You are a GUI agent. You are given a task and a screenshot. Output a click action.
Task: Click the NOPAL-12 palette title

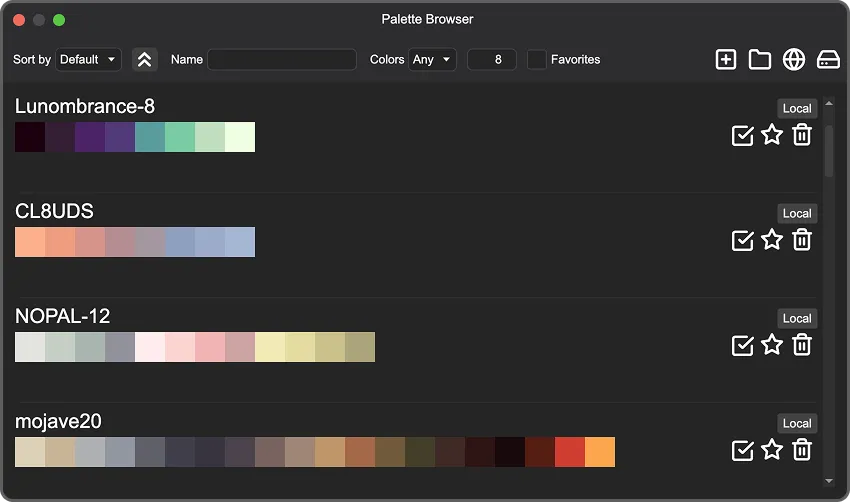62,316
